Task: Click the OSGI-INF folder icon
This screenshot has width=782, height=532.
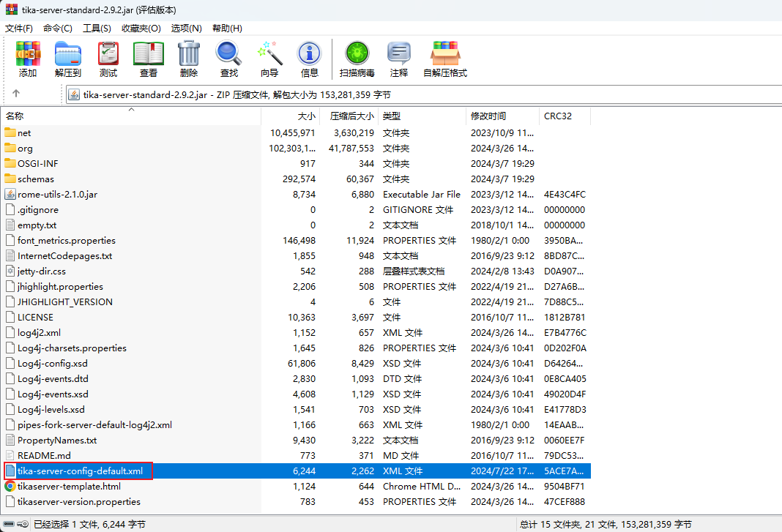Action: coord(10,163)
